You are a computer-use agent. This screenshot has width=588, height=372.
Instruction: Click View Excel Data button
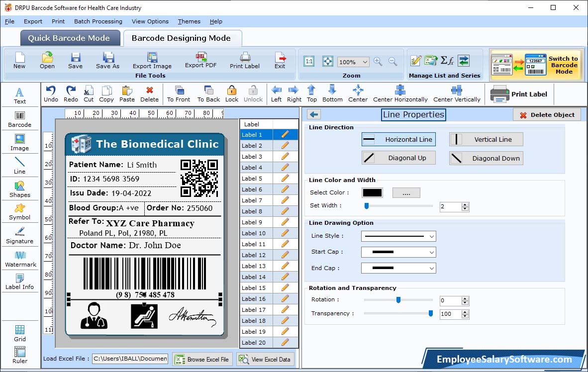(265, 359)
